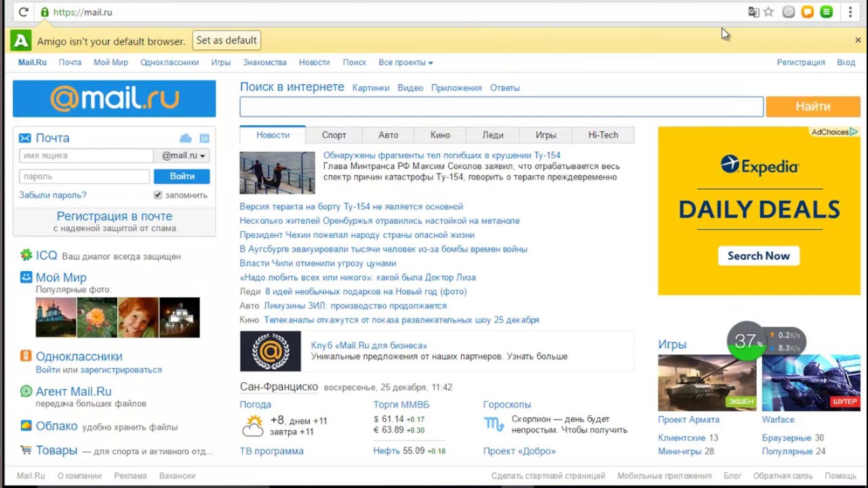Open the cloud icon in the mail box panel
Screen dimensions: 868x488
[185, 138]
